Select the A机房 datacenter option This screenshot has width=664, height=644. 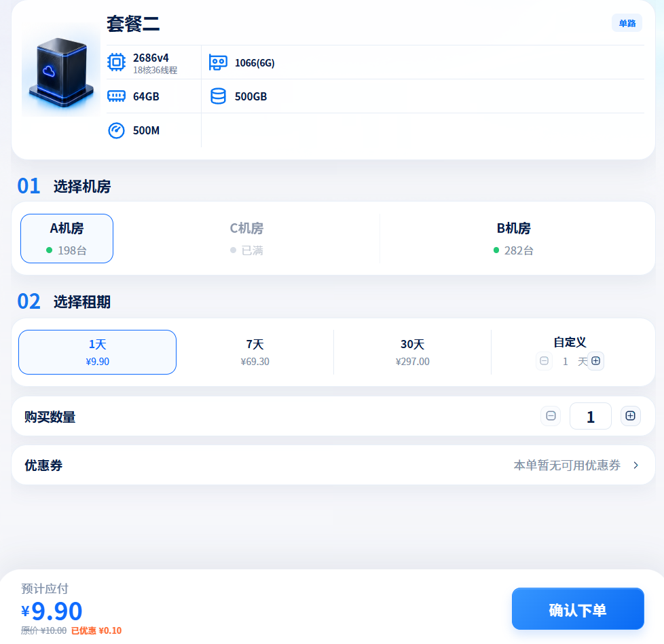pos(67,238)
